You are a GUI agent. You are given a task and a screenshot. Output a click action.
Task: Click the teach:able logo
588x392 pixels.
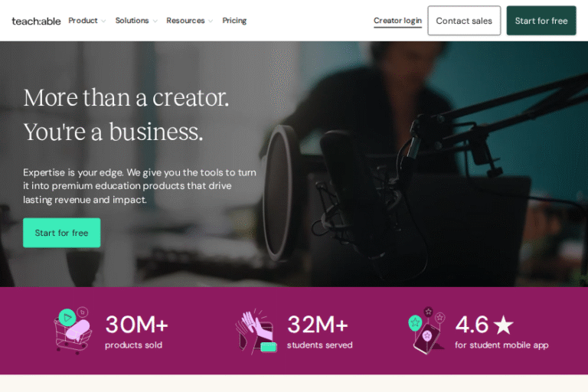(x=36, y=21)
